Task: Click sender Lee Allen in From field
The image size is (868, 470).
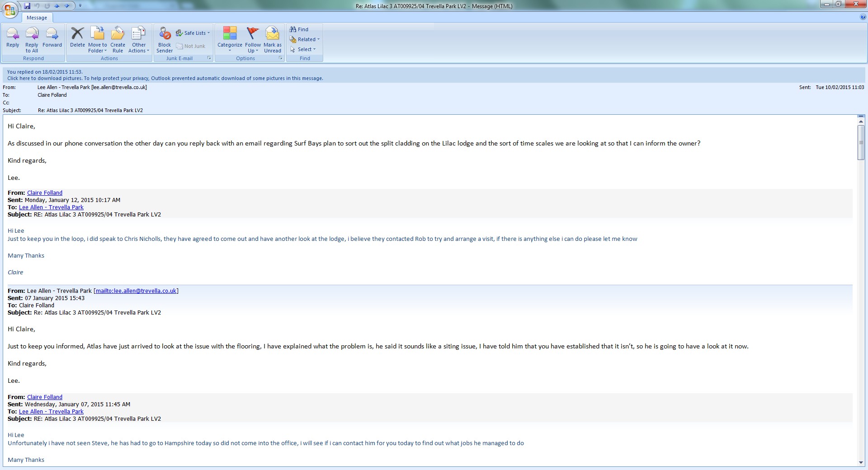Action: pyautogui.click(x=92, y=87)
